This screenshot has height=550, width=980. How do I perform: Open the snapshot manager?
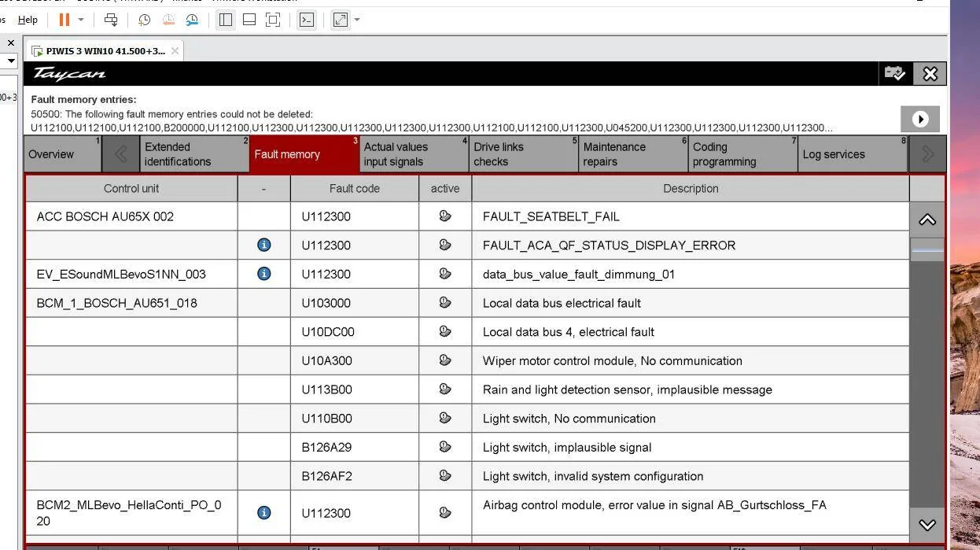[192, 20]
